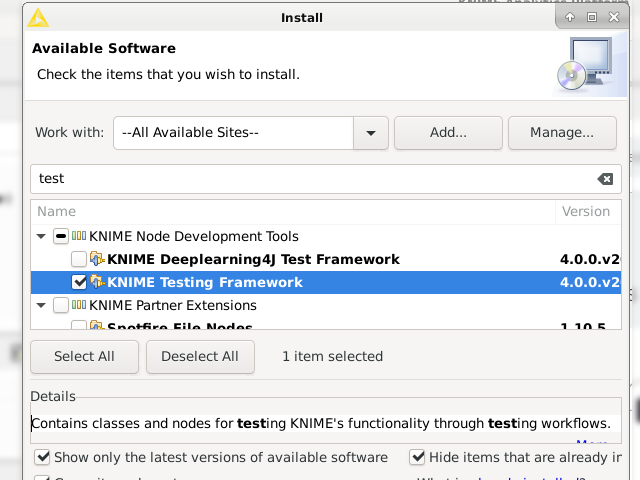The image size is (640, 480).
Task: Check KNIME Partner Extensions checkbox
Action: (61, 305)
